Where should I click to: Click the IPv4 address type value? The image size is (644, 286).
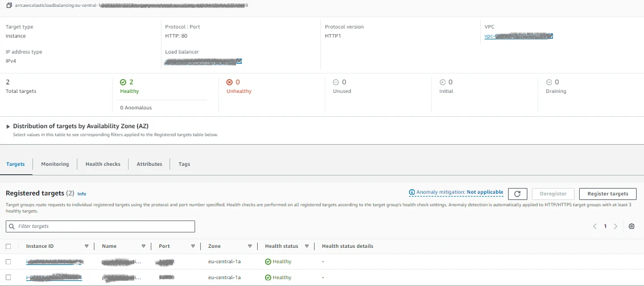click(11, 62)
